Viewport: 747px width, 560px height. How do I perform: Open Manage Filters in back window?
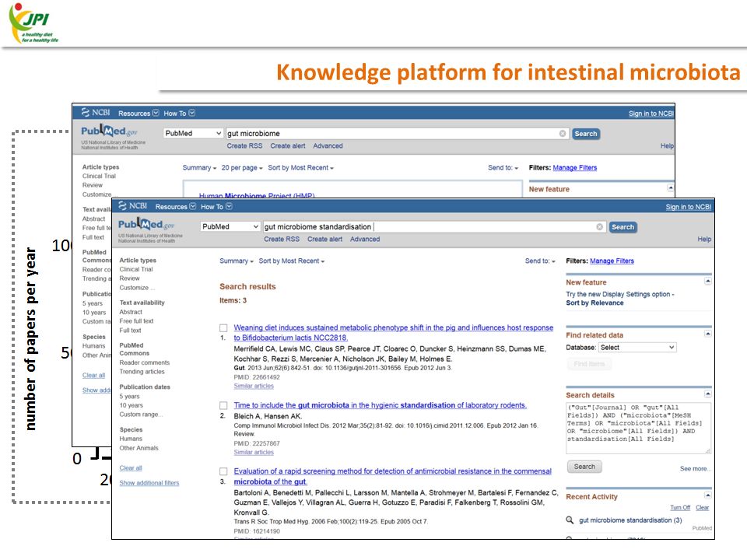[574, 168]
